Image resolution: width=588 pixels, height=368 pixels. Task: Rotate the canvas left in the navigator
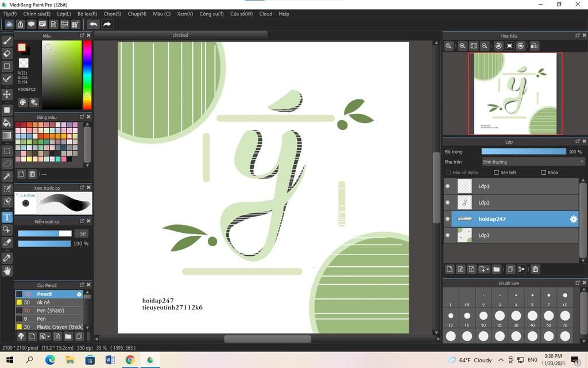click(498, 46)
